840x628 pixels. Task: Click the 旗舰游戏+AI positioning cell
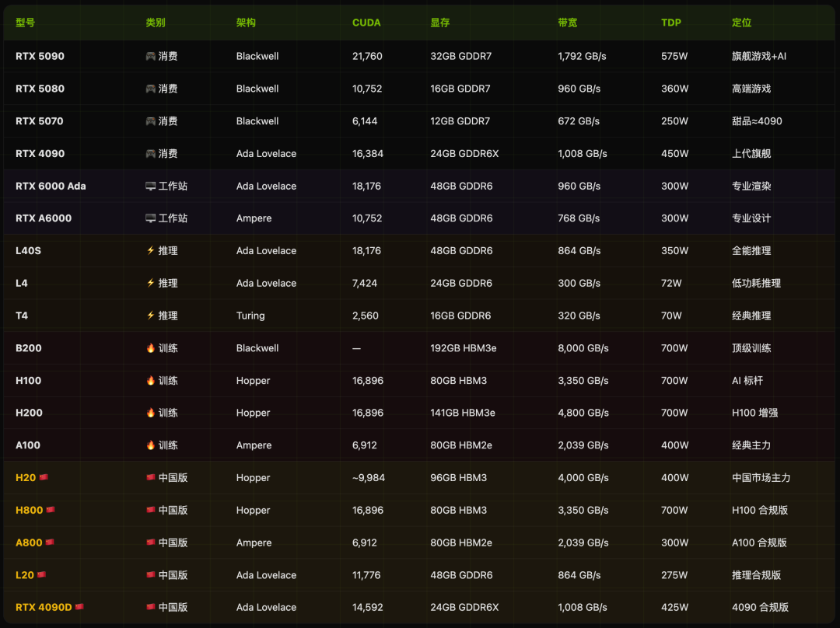[x=758, y=56]
